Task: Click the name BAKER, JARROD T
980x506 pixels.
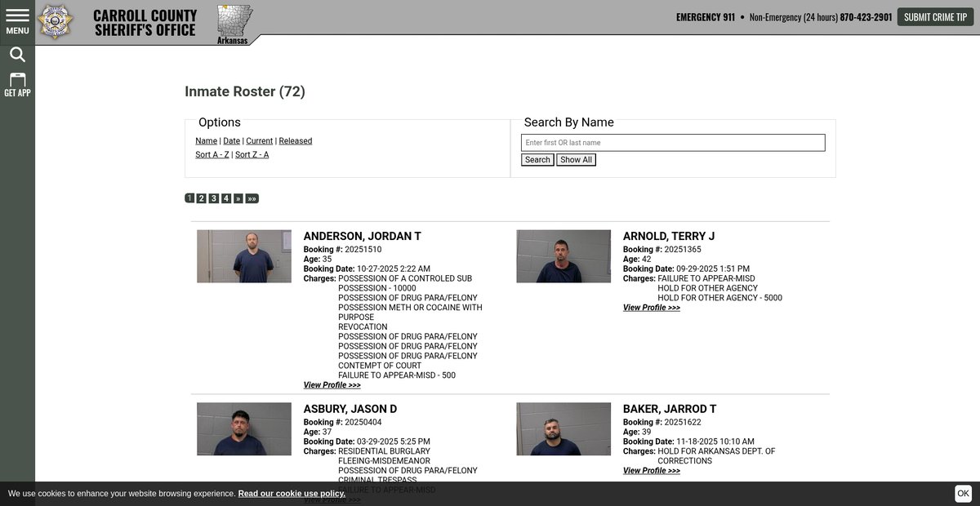Action: pos(670,410)
